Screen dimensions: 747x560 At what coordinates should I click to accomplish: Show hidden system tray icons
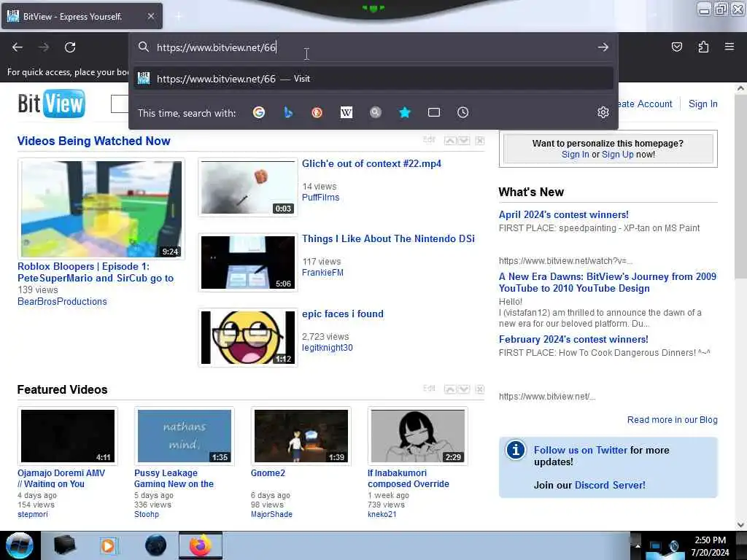[638, 545]
